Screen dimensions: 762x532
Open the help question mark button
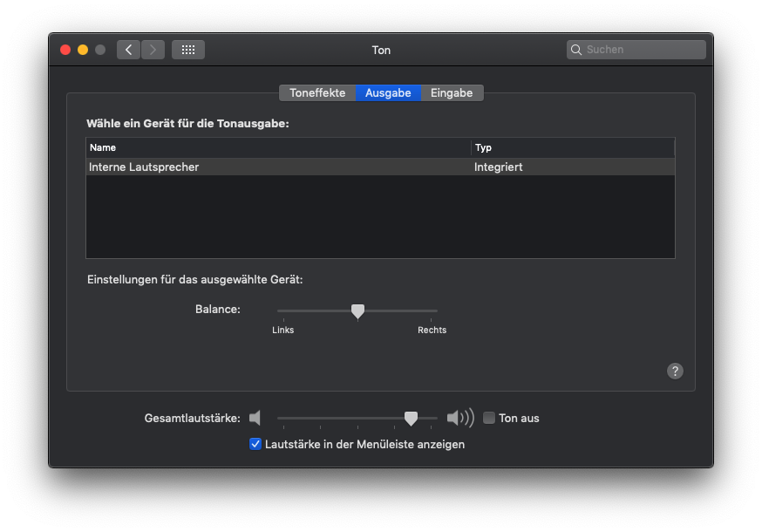(x=675, y=371)
